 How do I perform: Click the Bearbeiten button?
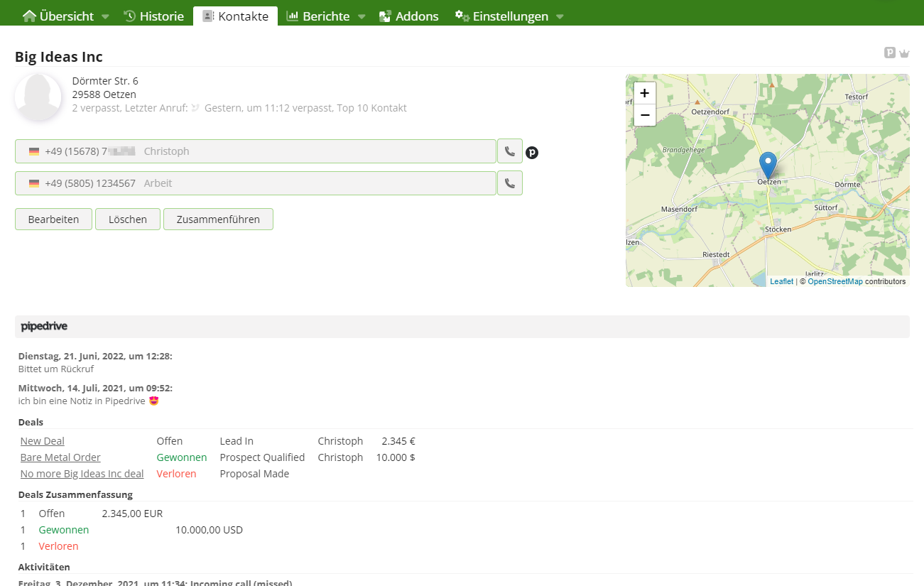[53, 219]
